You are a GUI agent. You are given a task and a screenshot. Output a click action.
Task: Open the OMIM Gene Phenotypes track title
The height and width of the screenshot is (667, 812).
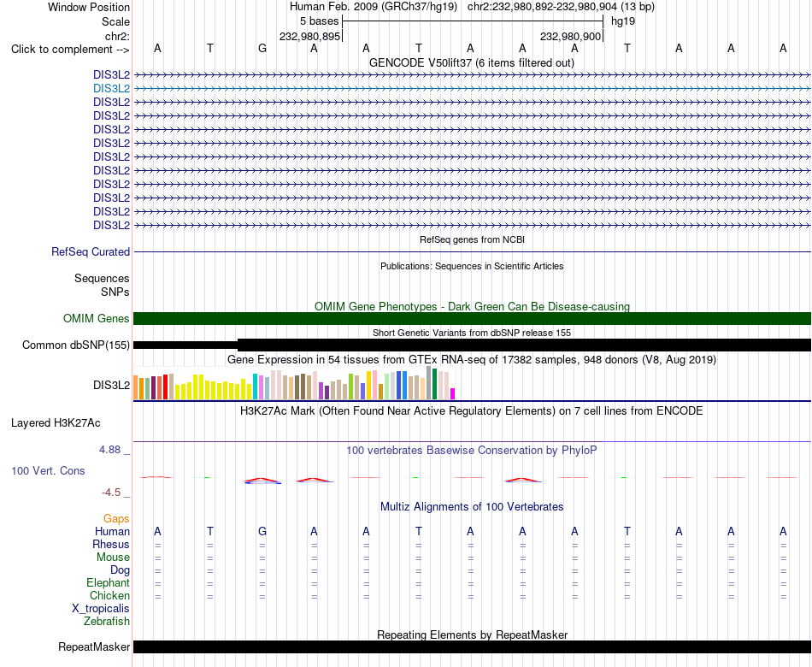(472, 306)
